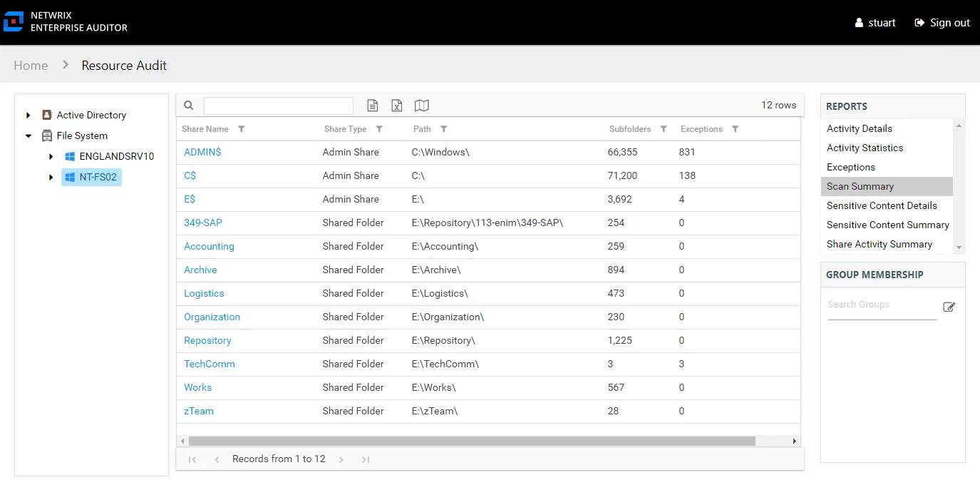This screenshot has width=980, height=480.
Task: Click the Active Directory book icon
Action: tap(47, 115)
